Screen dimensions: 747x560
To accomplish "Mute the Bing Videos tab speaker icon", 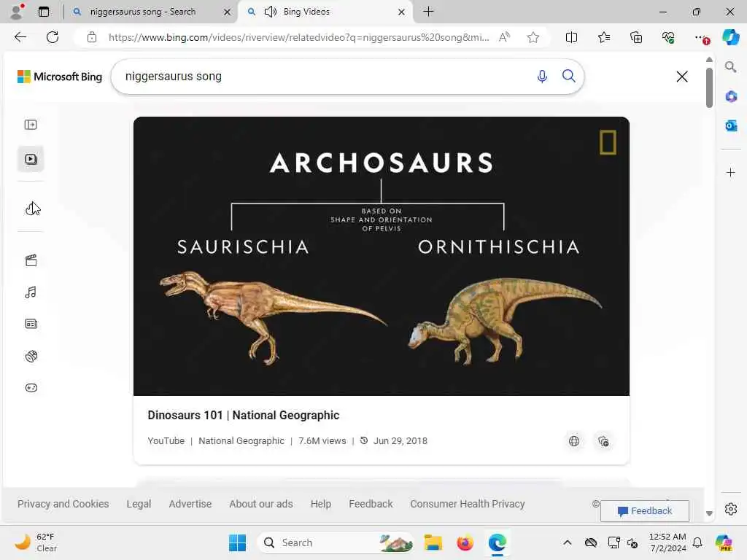I will [271, 12].
